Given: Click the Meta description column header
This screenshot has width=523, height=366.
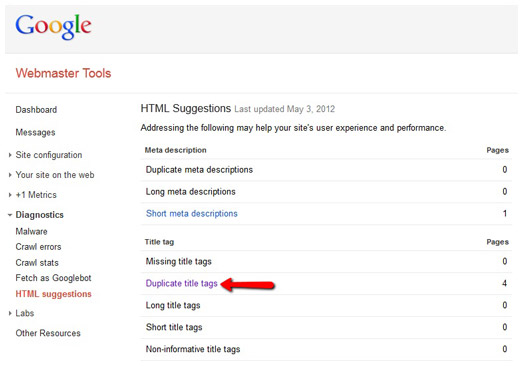Looking at the screenshot, I should (175, 150).
